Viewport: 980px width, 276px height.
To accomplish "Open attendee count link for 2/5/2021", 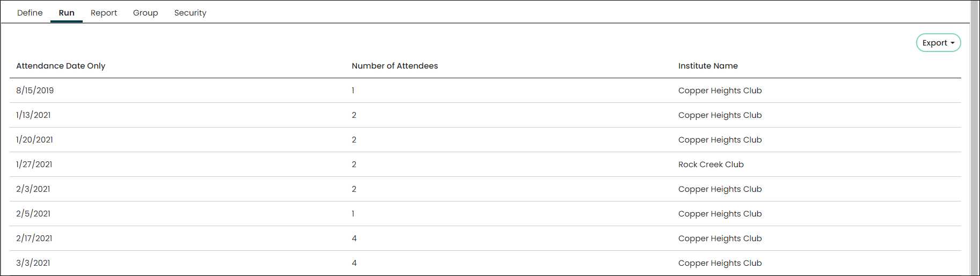I will coord(353,214).
